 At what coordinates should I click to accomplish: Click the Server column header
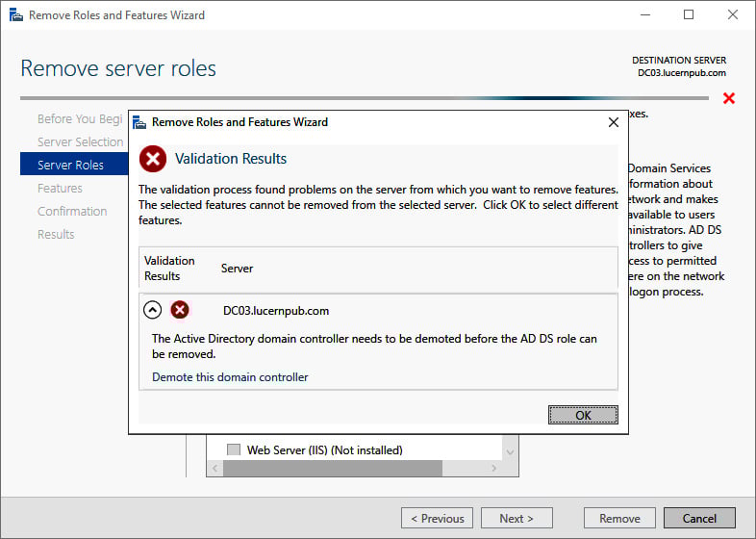point(237,269)
